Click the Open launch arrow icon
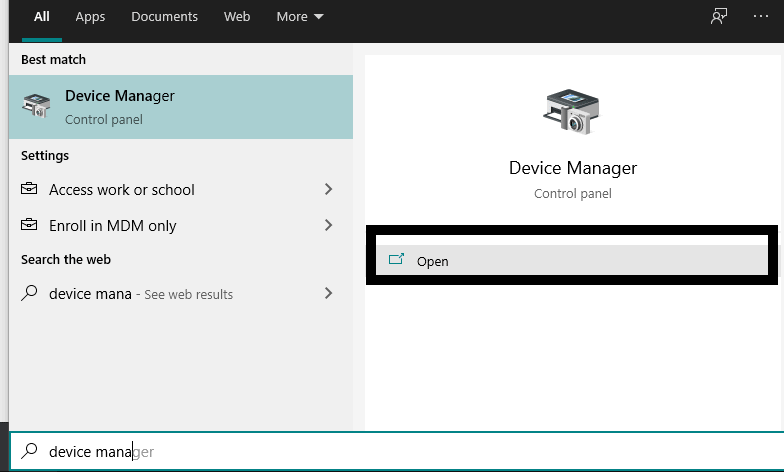The image size is (784, 472). (x=396, y=259)
